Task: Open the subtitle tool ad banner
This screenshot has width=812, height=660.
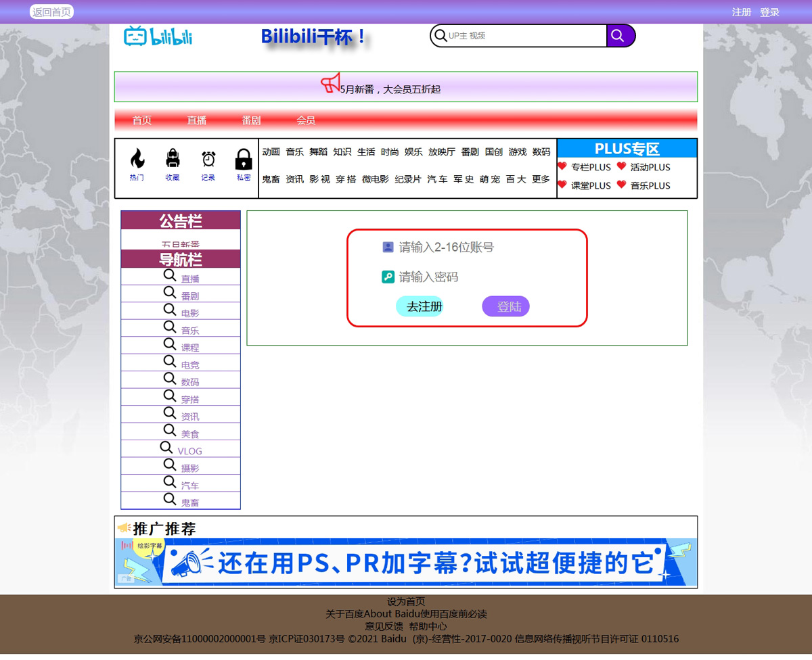Action: pyautogui.click(x=406, y=562)
